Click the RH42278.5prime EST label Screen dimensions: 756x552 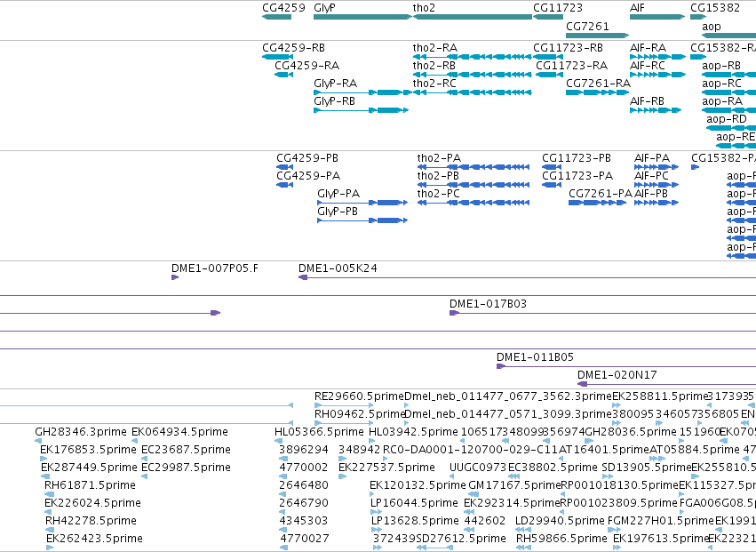(x=92, y=521)
